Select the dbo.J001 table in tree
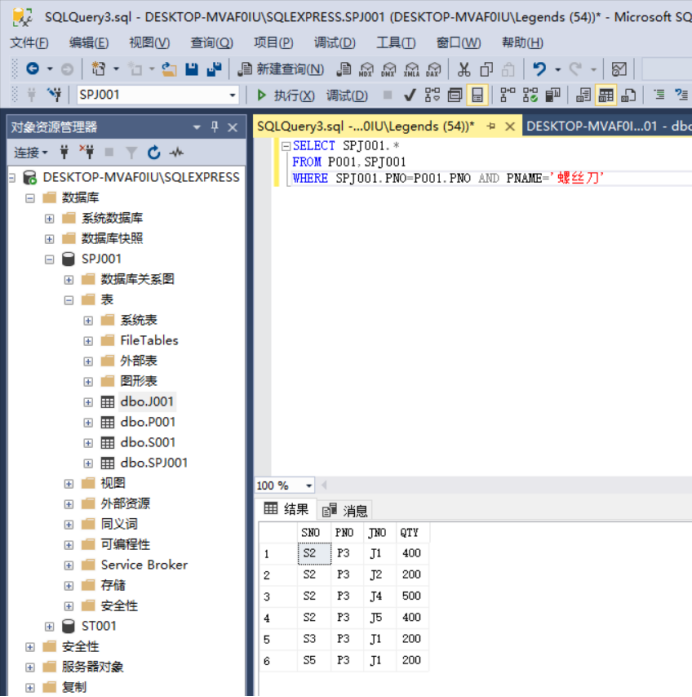The width and height of the screenshot is (692, 697). [x=147, y=402]
